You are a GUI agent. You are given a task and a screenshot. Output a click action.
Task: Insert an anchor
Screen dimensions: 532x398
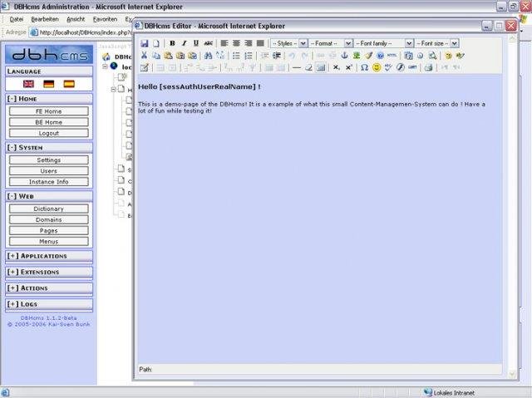point(344,56)
